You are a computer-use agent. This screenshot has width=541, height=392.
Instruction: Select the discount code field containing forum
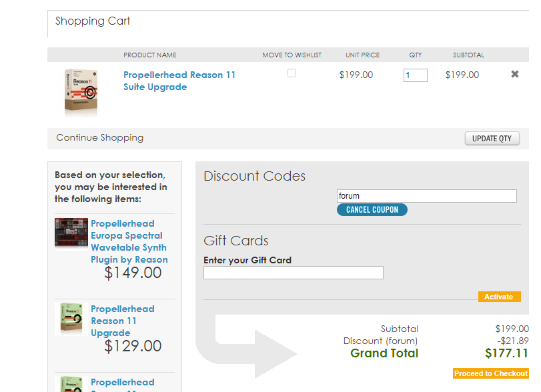[427, 196]
